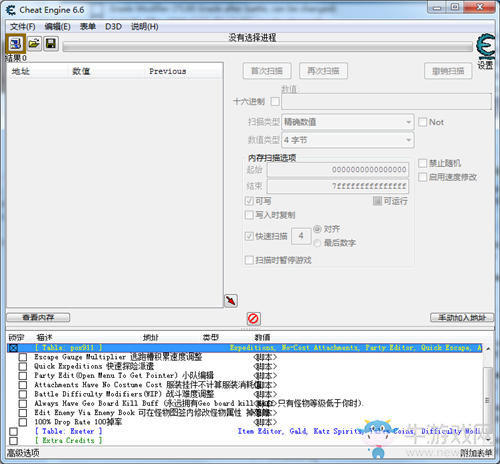
Task: Click the open file folder icon
Action: tap(34, 44)
